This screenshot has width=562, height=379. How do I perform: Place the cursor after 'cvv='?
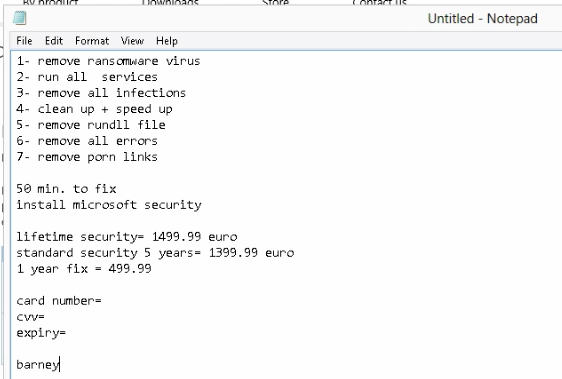[46, 317]
